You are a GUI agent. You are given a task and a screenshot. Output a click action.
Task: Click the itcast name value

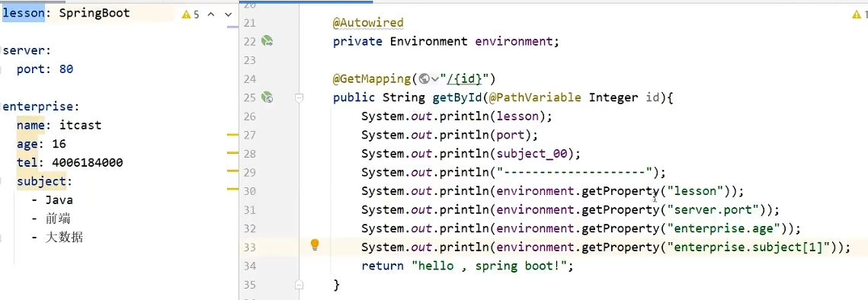point(80,126)
